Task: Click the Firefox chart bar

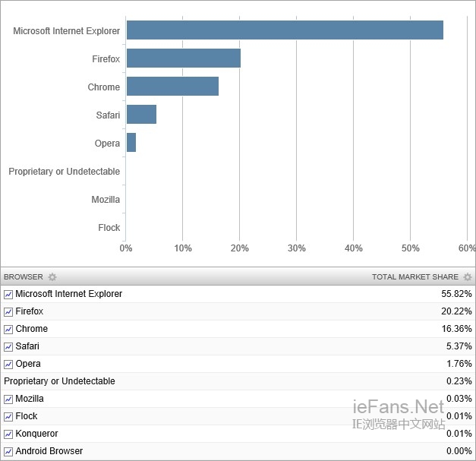Action: tap(184, 58)
